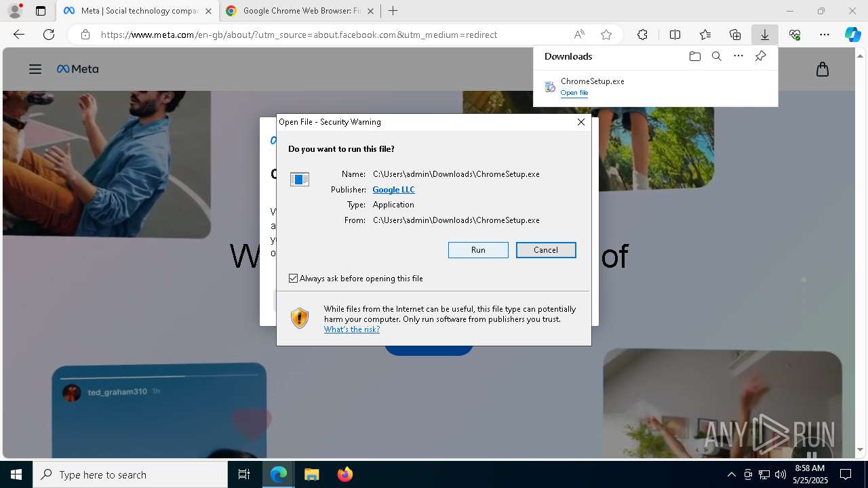The width and height of the screenshot is (868, 488).
Task: Click the Meta logo
Action: 77,69
